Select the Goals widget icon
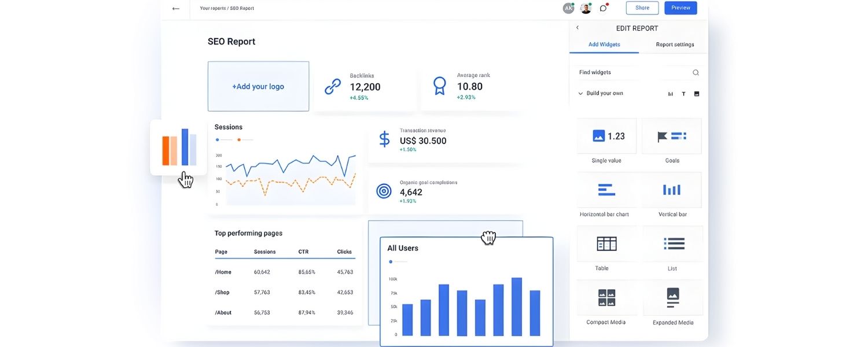Screen dimensions: 868x347 coord(671,135)
